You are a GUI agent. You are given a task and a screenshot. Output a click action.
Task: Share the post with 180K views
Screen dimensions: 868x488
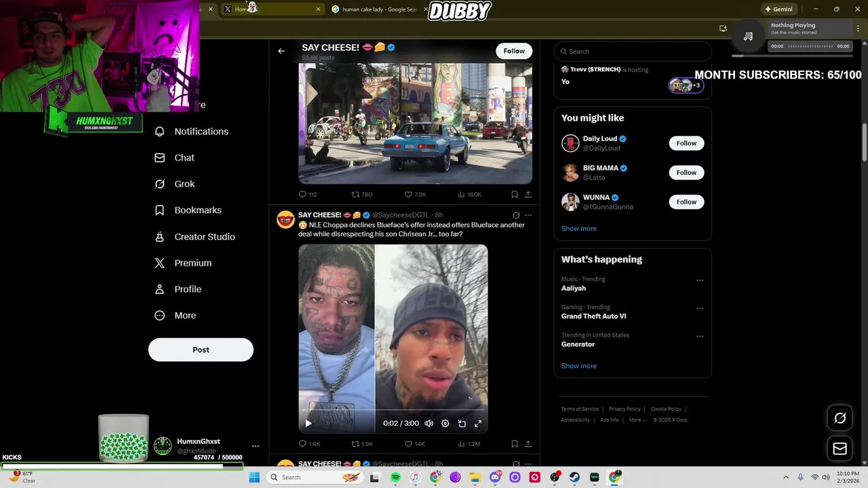528,195
